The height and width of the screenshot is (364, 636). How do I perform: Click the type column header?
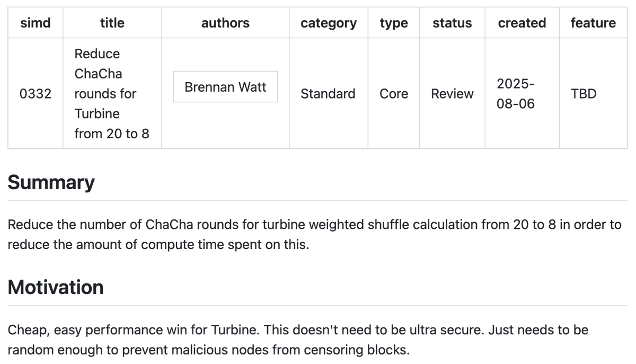click(394, 23)
